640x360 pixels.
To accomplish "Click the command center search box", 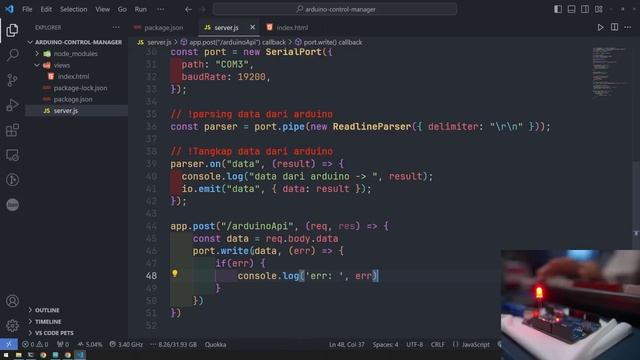I will 335,9.
